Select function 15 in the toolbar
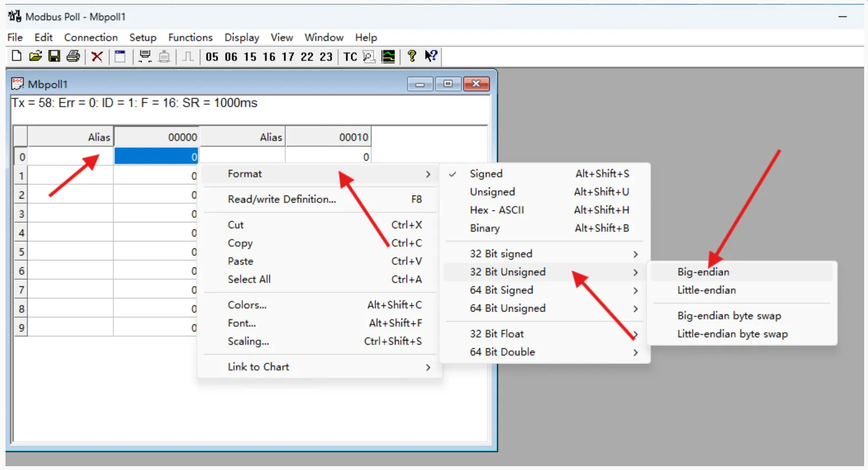The width and height of the screenshot is (868, 470). 250,57
